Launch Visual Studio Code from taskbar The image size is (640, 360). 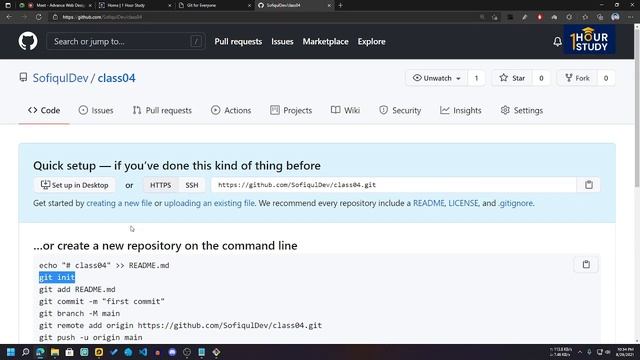[143, 352]
